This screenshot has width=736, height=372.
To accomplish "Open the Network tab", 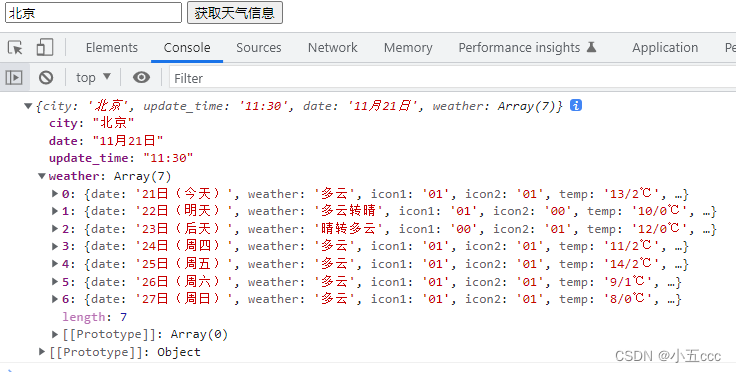I will [x=332, y=47].
